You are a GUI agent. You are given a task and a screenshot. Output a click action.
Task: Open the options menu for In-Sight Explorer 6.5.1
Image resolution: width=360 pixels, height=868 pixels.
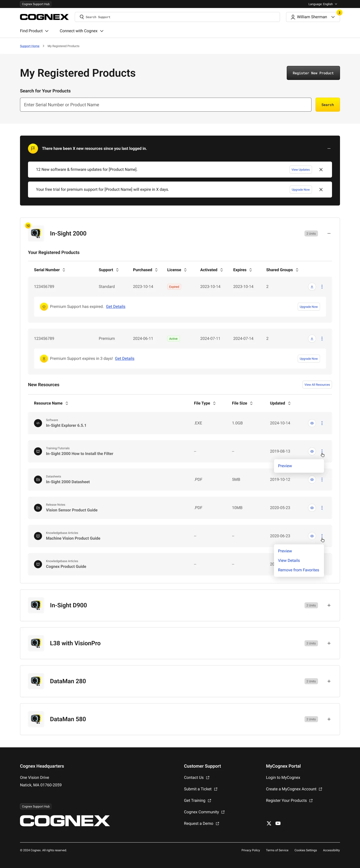[322, 423]
